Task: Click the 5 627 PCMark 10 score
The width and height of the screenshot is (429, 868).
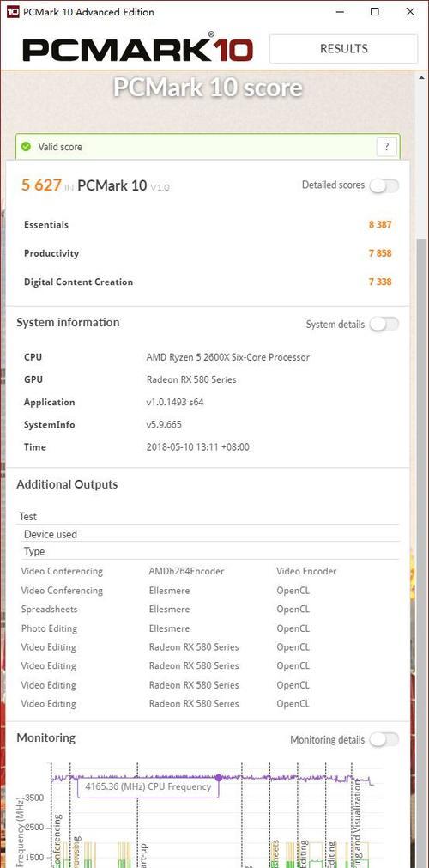Action: [x=41, y=185]
